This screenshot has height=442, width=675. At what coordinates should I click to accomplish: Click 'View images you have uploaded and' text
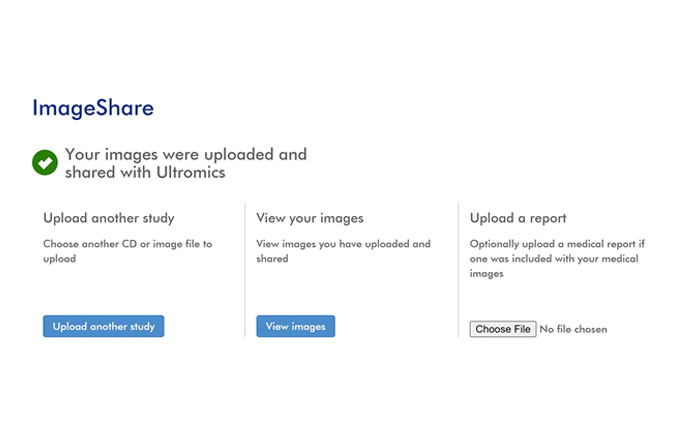tap(344, 244)
